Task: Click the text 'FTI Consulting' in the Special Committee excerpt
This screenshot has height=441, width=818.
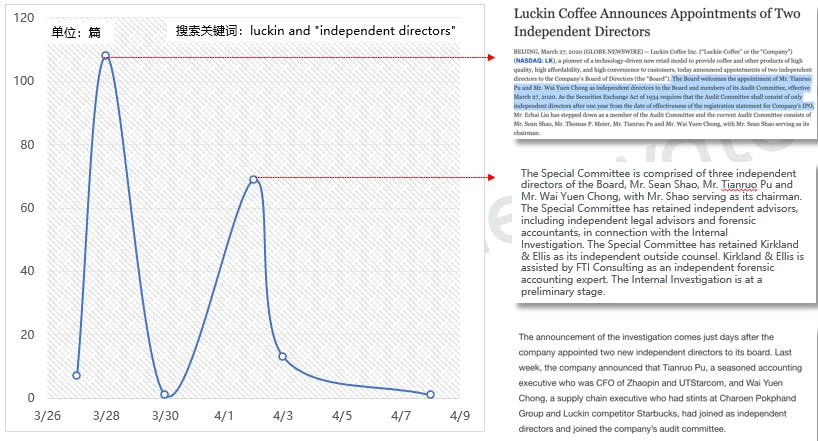Action: click(x=610, y=268)
